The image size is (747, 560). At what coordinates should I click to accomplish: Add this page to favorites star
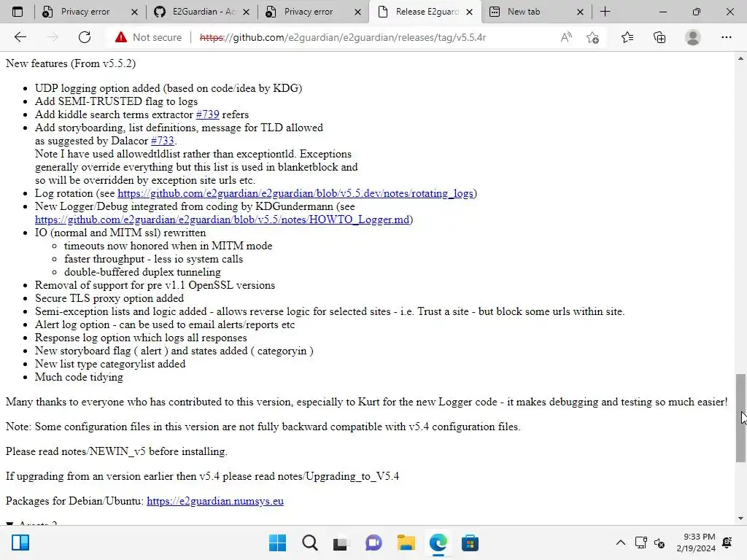point(592,37)
